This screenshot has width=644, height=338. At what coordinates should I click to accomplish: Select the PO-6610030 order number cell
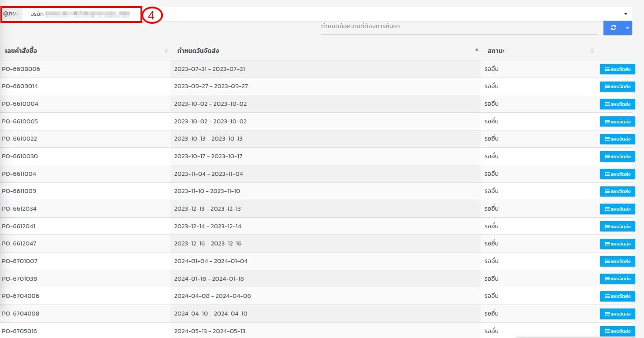point(20,156)
